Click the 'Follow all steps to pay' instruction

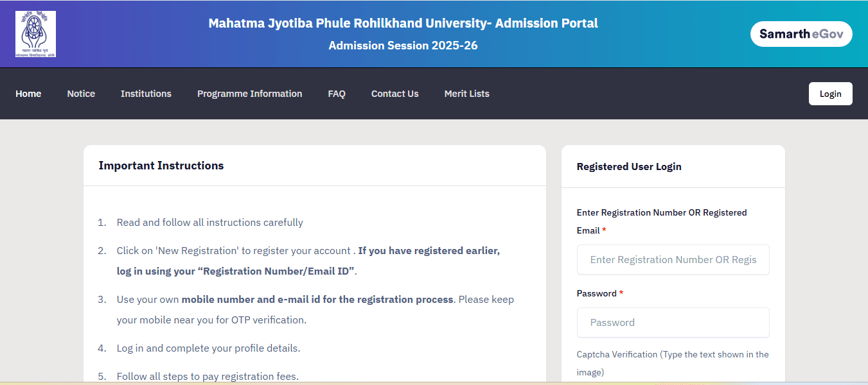tap(208, 376)
